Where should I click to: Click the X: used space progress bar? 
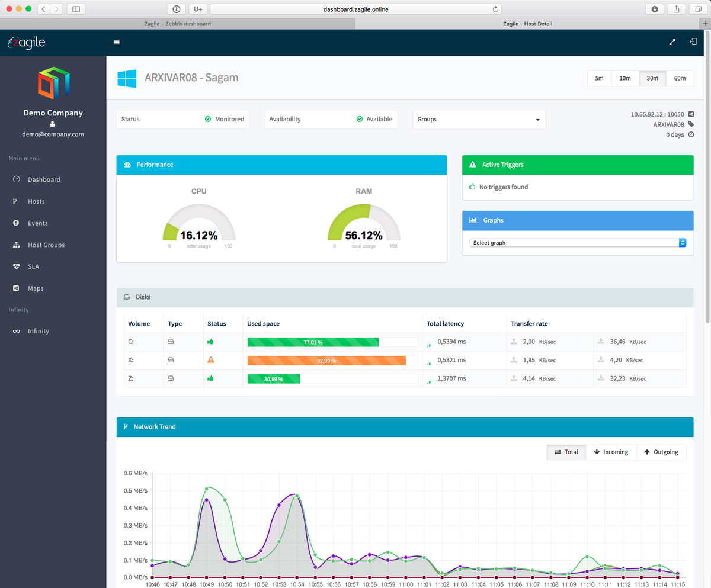coord(332,360)
